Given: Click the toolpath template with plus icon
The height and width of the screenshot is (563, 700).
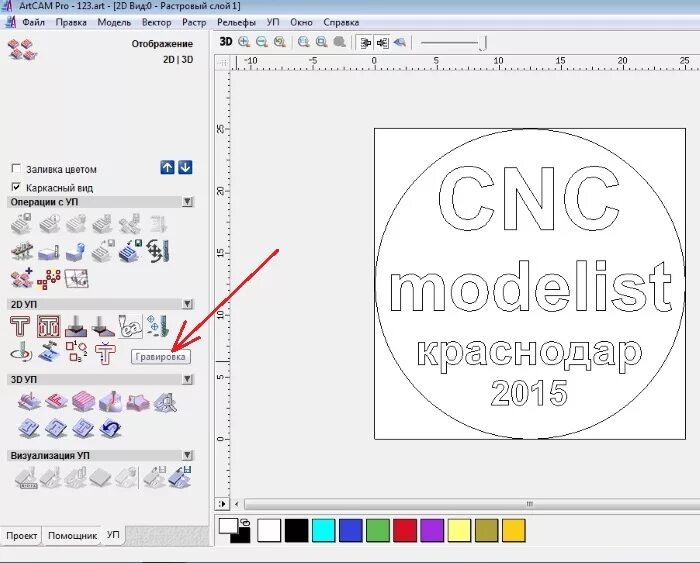Looking at the screenshot, I should point(21,278).
